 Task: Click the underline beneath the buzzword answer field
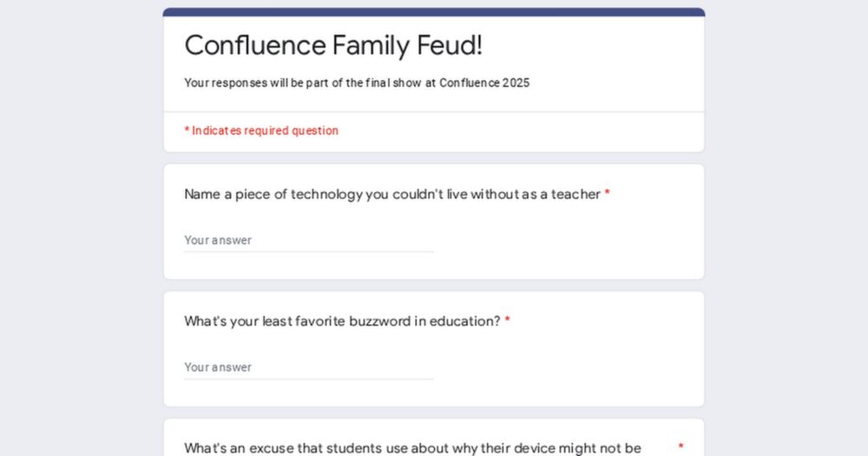(309, 379)
